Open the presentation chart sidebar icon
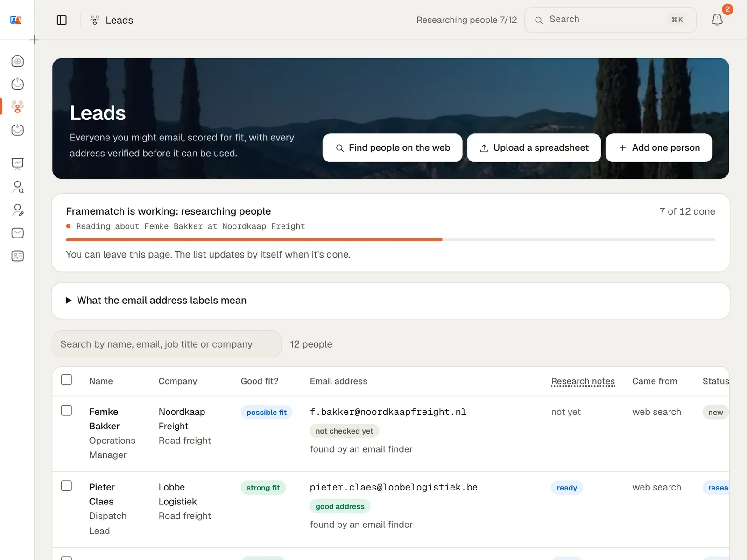Image resolution: width=747 pixels, height=560 pixels. pyautogui.click(x=18, y=164)
